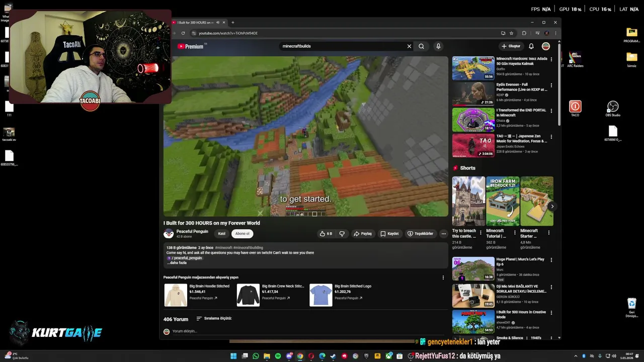Launch WhatsApp from the taskbar

tap(256, 356)
